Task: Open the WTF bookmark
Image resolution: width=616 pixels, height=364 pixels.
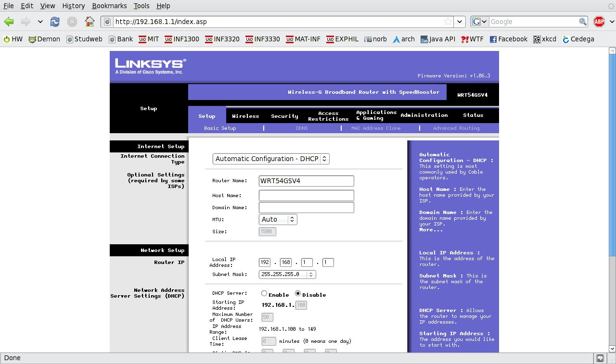Action: 473,39
